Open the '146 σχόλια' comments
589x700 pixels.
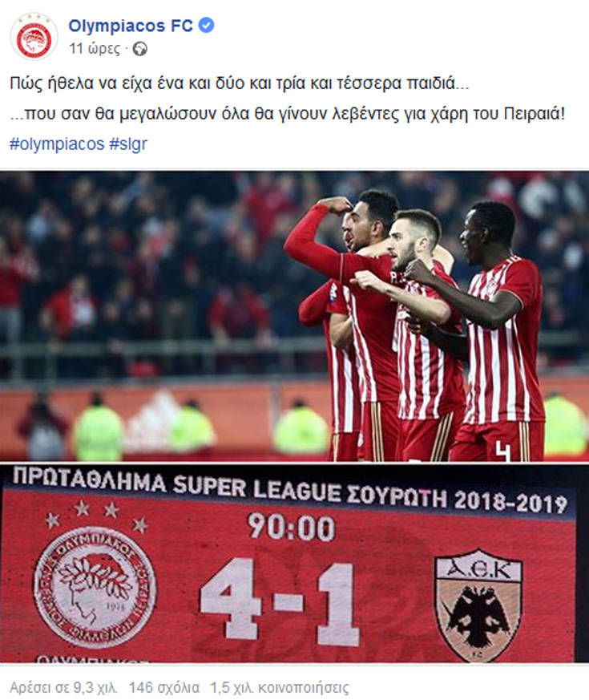(x=164, y=687)
